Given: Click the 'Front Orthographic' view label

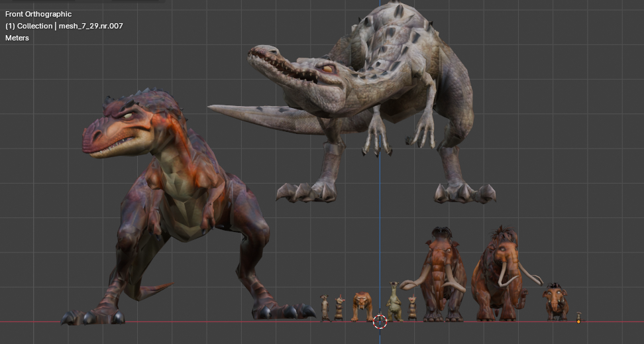Looking at the screenshot, I should pos(38,14).
